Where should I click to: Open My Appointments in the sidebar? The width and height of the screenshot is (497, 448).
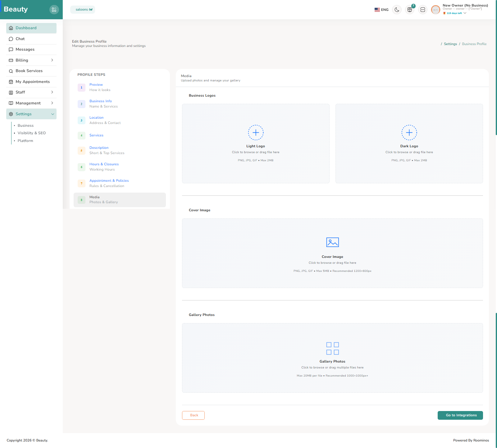pos(33,81)
